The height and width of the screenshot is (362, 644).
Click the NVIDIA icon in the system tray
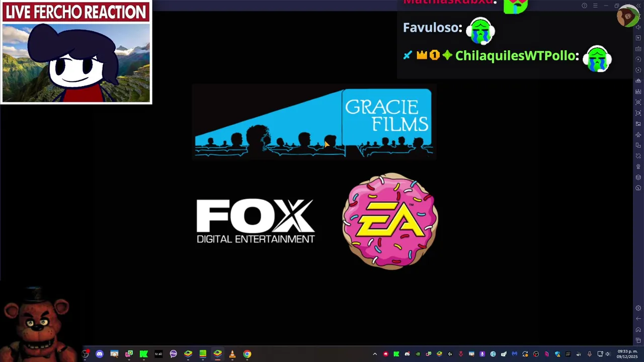[418, 354]
